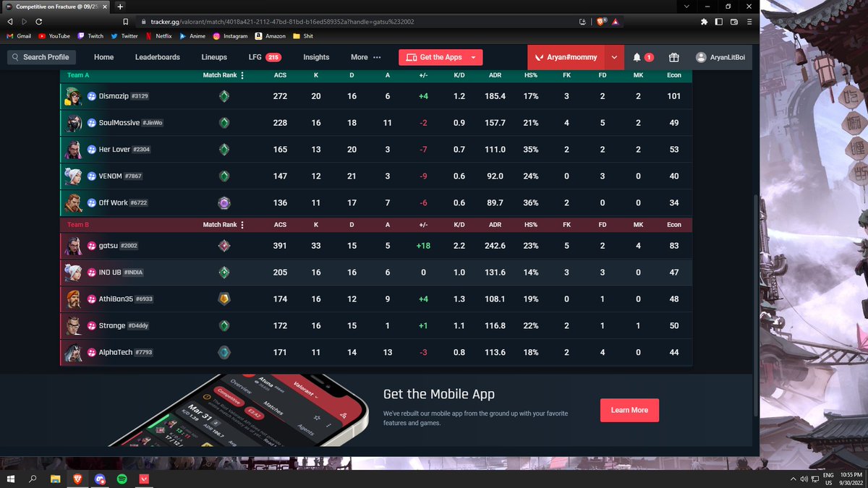The image size is (868, 488).
Task: Open the Amazon bookmark
Action: 271,36
